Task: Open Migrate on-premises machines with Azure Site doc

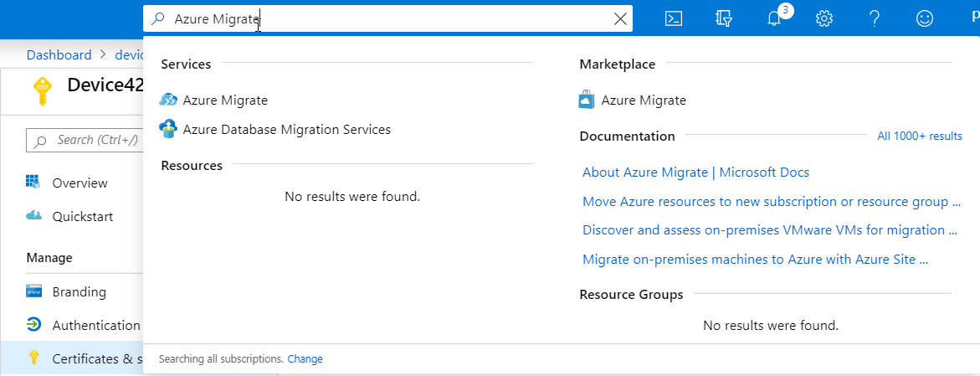Action: (x=755, y=259)
